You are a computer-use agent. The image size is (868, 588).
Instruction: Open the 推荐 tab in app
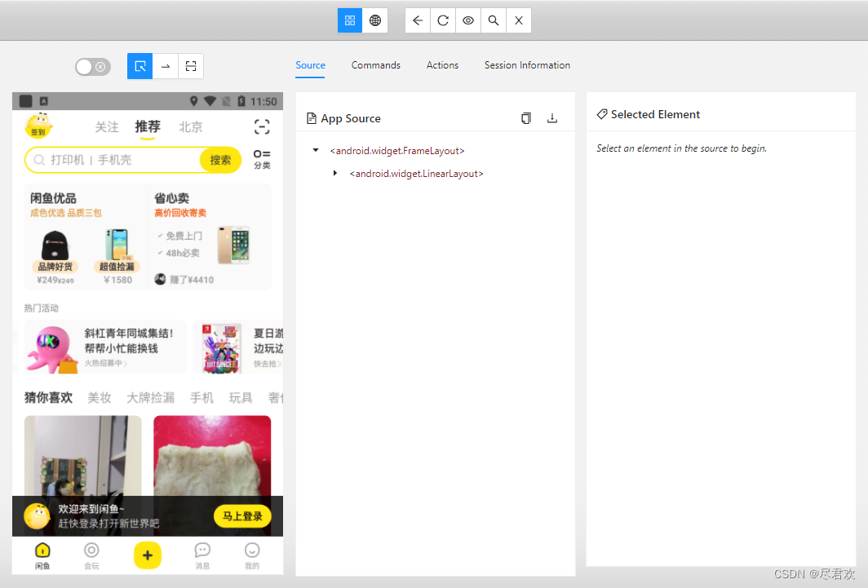pyautogui.click(x=147, y=126)
